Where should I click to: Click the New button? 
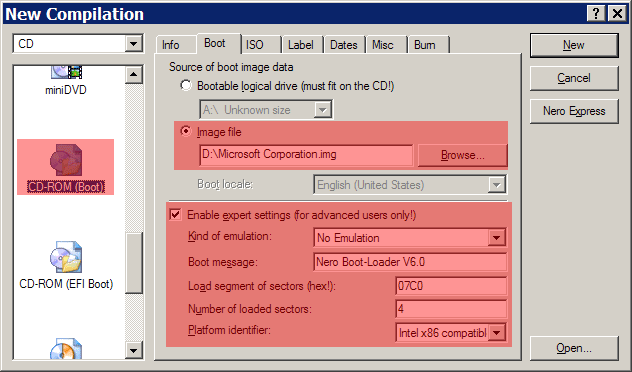click(x=574, y=45)
